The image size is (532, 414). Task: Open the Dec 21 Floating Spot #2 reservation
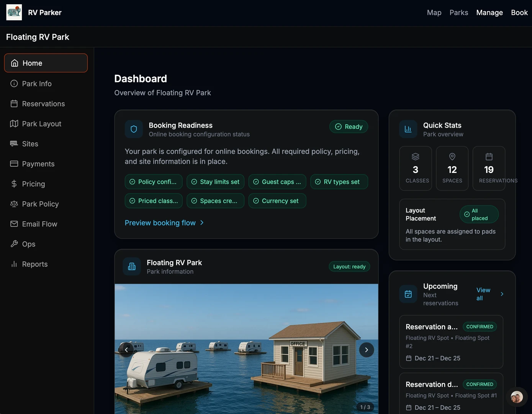[x=451, y=342]
